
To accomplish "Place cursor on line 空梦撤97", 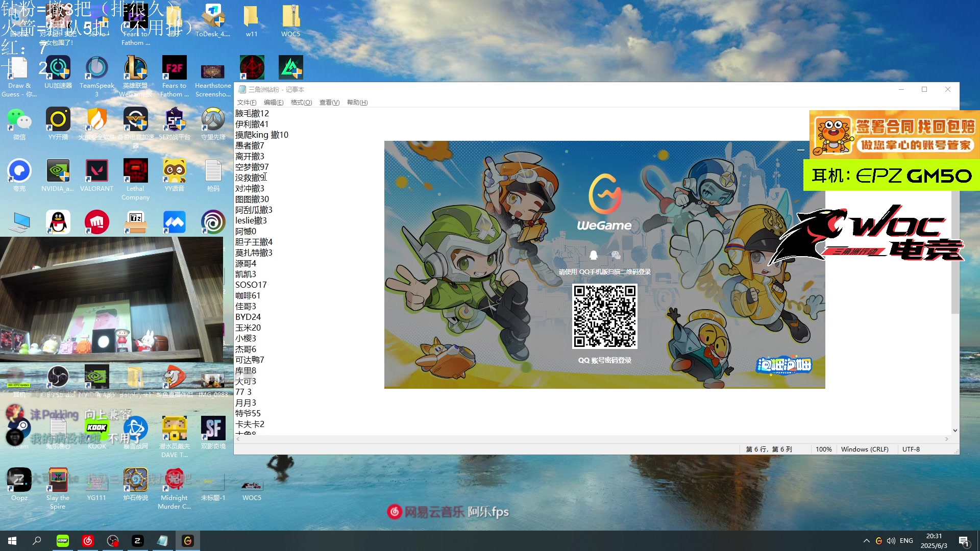I will click(252, 167).
